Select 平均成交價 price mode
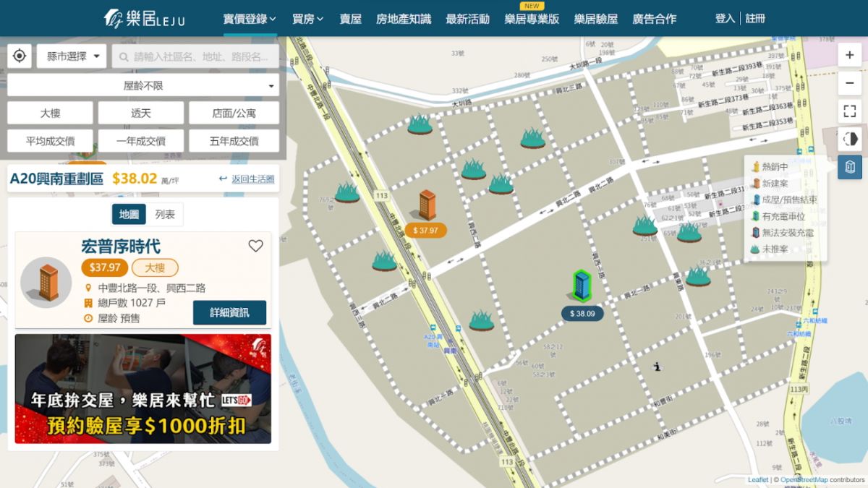The height and width of the screenshot is (488, 868). coord(50,141)
